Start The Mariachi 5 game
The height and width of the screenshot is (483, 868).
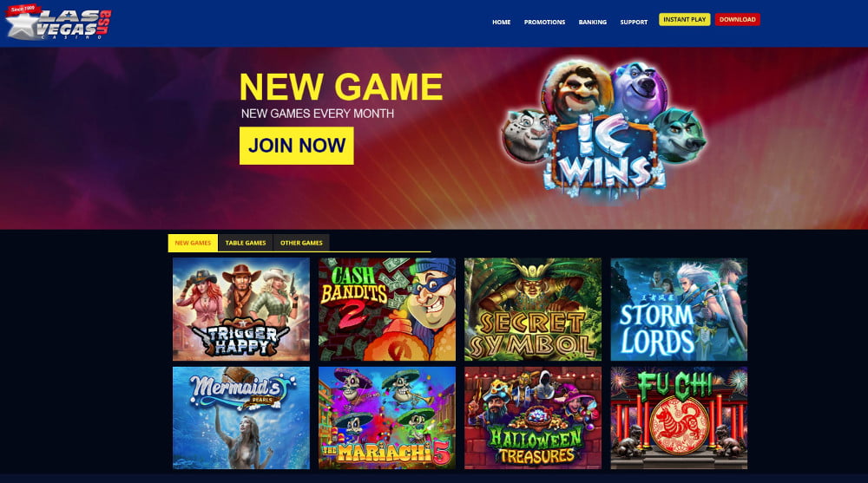(x=387, y=418)
